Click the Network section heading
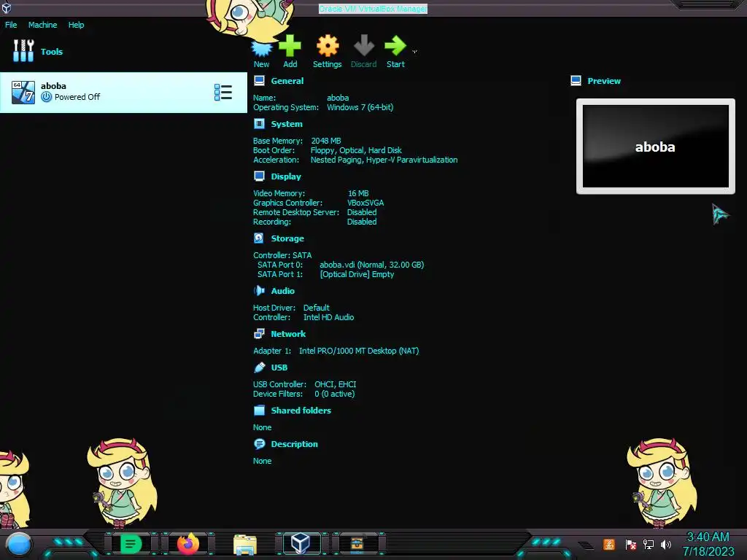747x560 pixels. click(288, 334)
